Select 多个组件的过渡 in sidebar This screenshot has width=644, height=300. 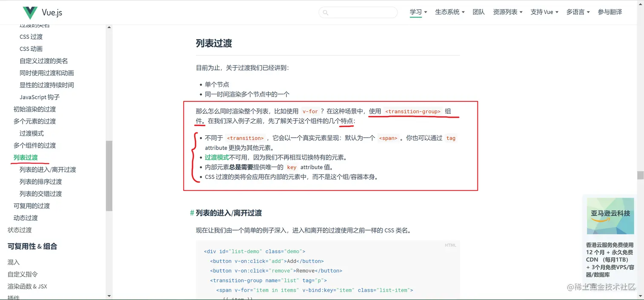(x=34, y=145)
